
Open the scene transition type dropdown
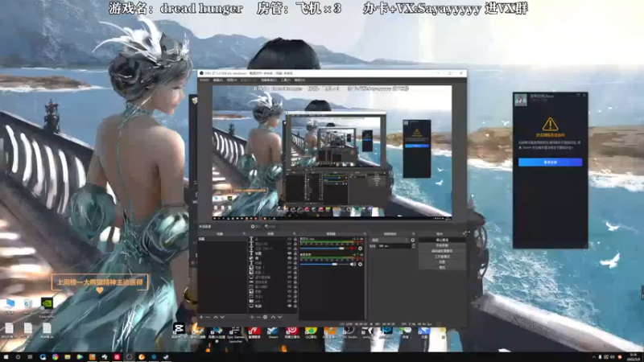coord(390,240)
